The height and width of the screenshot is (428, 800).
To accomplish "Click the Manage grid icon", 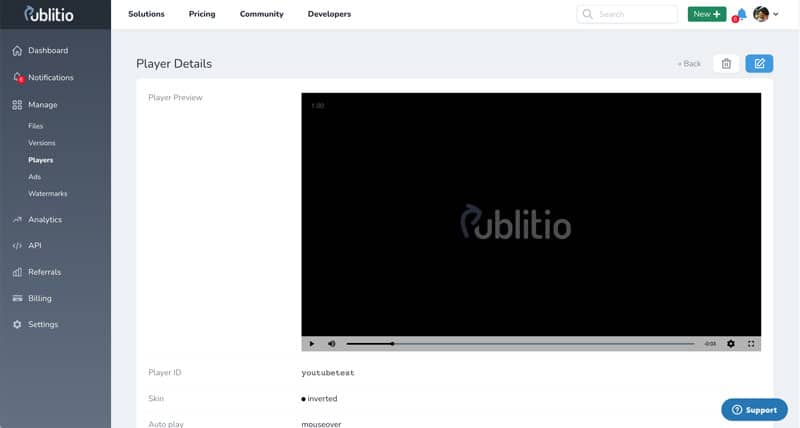I will tap(17, 105).
